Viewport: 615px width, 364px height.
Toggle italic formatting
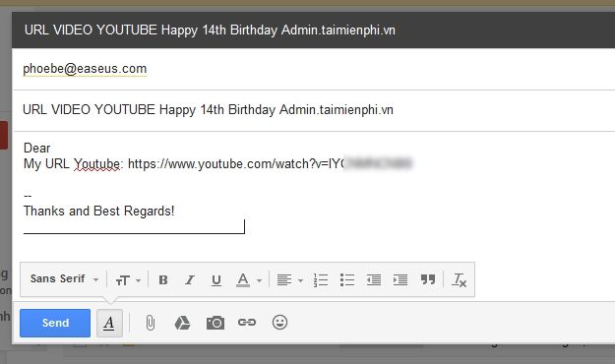pos(190,280)
